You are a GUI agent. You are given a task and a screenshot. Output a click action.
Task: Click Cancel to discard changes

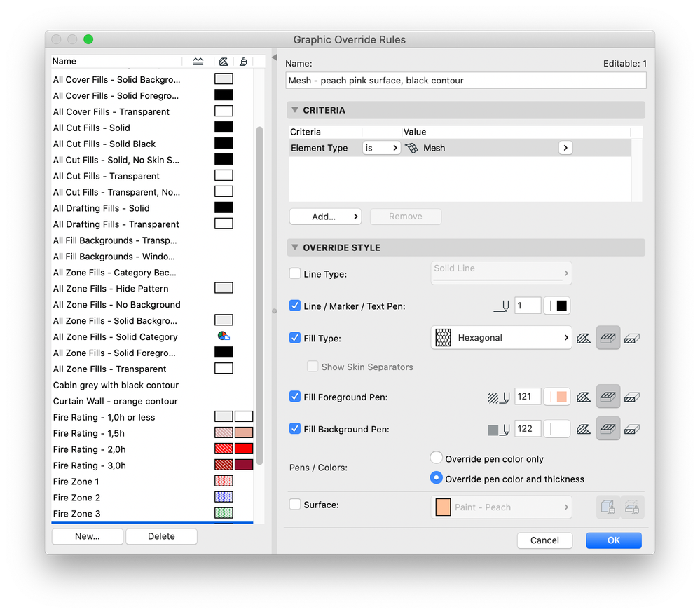coord(544,540)
